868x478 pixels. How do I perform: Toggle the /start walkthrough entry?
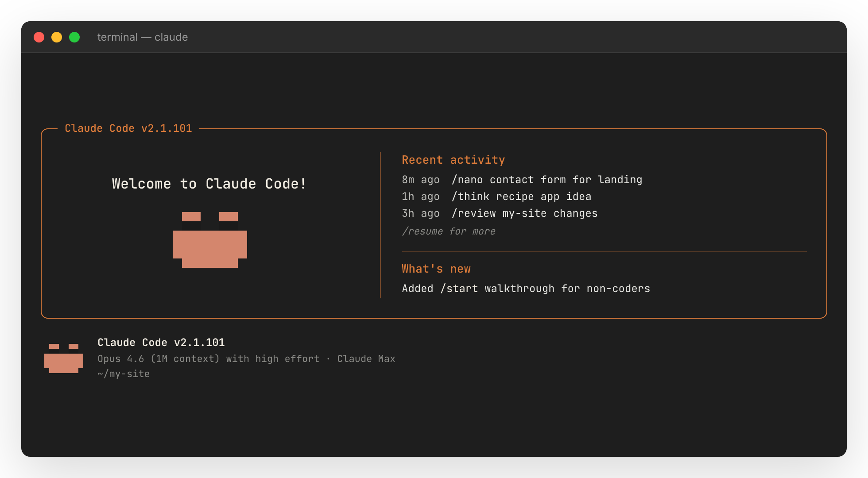pos(526,288)
